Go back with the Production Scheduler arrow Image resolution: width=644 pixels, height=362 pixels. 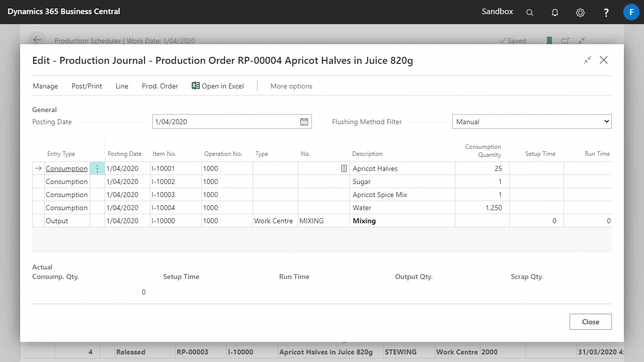[x=37, y=40]
